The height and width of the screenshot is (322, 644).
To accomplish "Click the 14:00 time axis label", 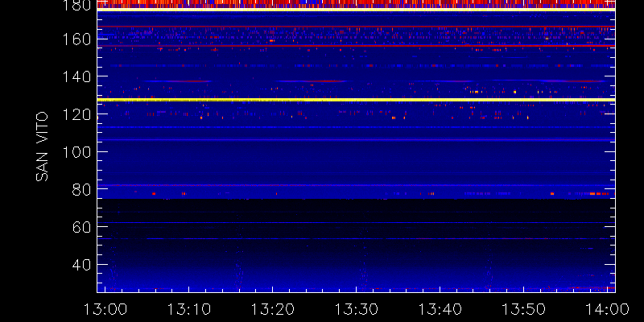I will [608, 309].
